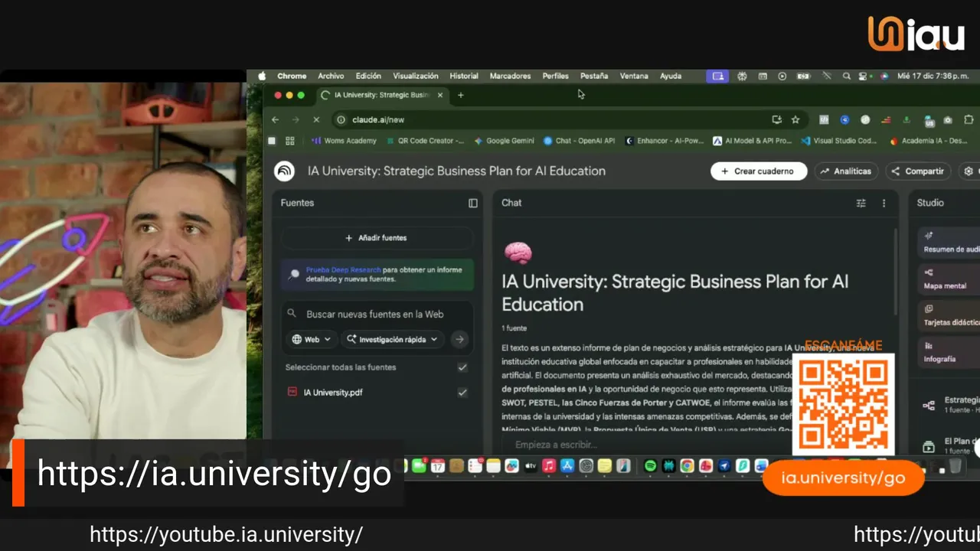
Task: Open the Visualización menu
Action: tap(416, 76)
